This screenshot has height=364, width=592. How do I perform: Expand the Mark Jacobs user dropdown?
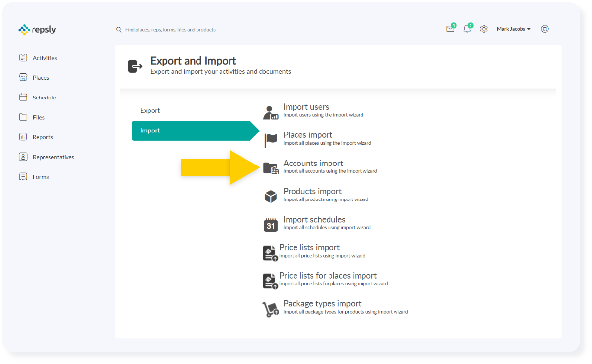point(514,29)
